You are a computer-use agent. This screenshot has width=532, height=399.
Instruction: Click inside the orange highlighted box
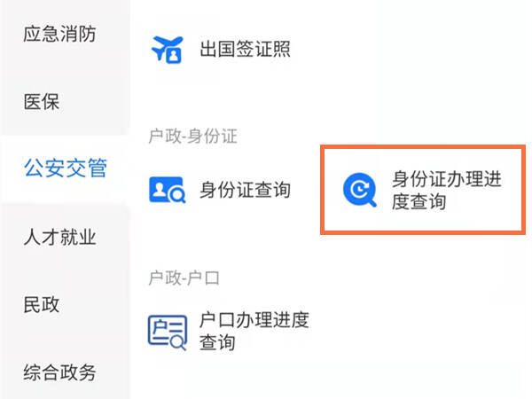pyautogui.click(x=423, y=190)
